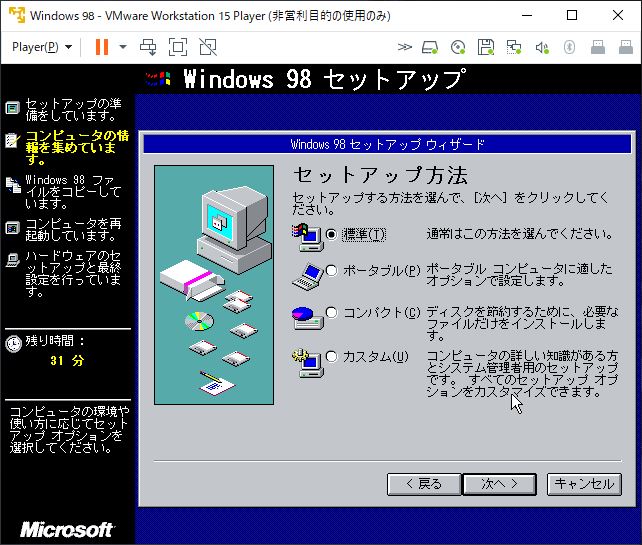Click the hard disk device icon
642x545 pixels.
pyautogui.click(x=430, y=47)
